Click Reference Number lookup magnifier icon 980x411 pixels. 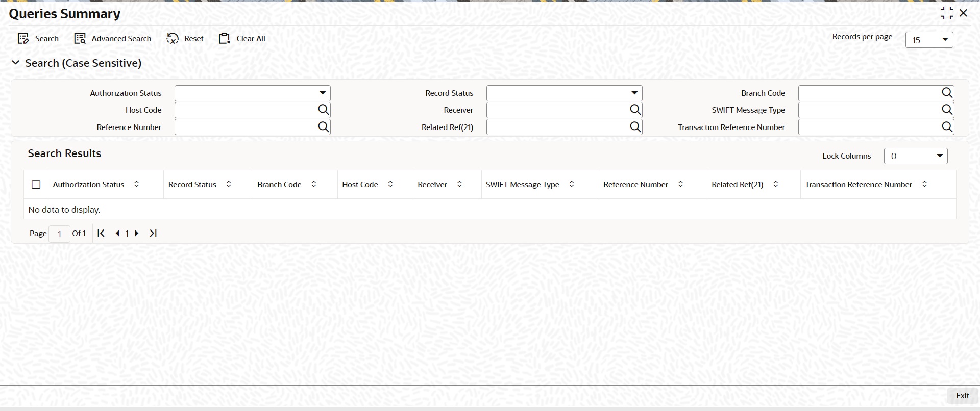(x=323, y=127)
